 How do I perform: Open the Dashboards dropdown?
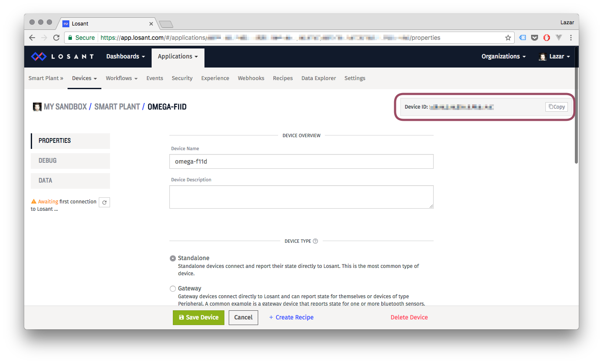point(126,57)
